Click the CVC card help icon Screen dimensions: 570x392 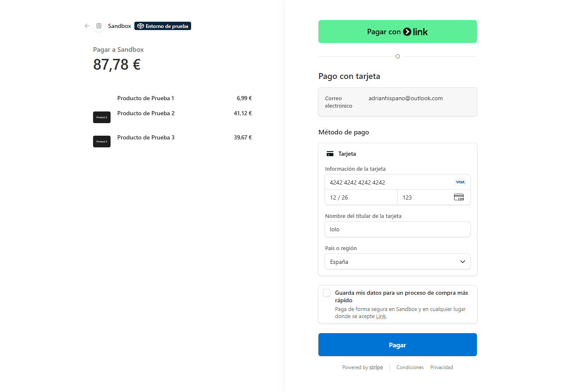coord(459,197)
